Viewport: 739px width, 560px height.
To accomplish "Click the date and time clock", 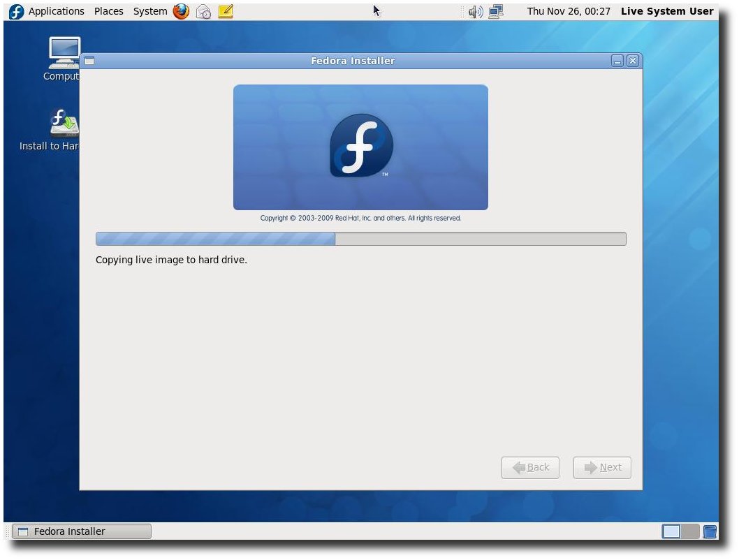I will tap(568, 11).
